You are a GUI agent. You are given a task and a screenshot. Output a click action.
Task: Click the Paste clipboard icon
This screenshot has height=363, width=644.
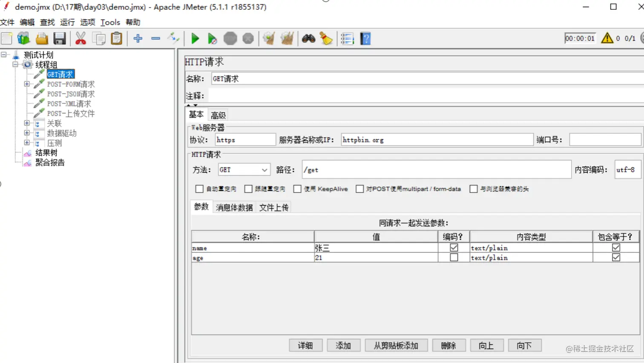[117, 39]
